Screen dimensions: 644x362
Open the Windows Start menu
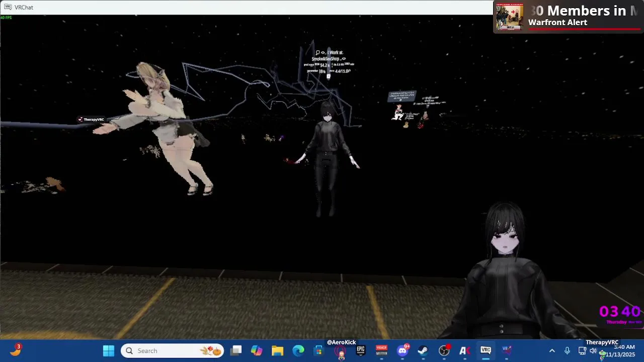coord(109,350)
